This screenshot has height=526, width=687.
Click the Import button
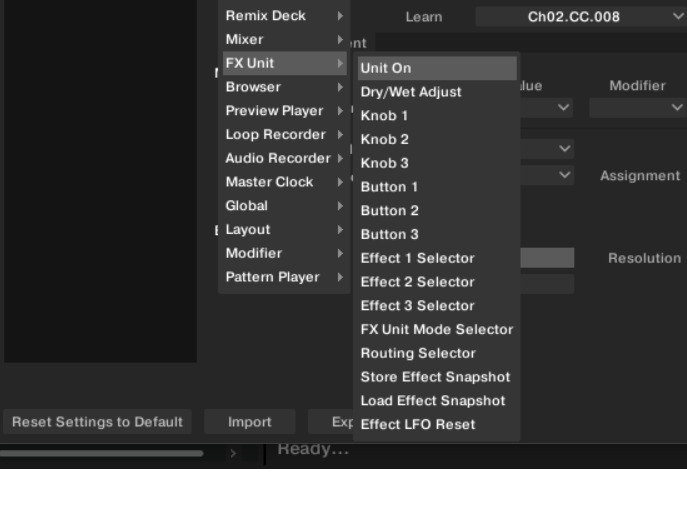click(x=250, y=422)
